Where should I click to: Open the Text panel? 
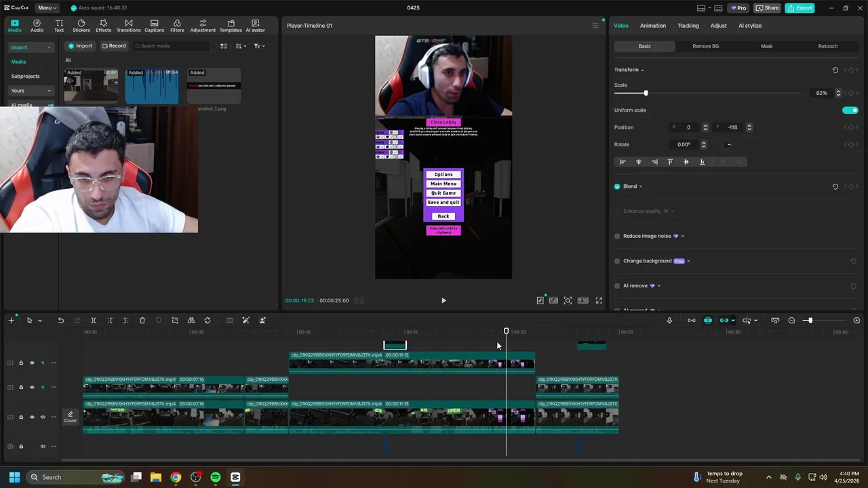[x=59, y=26]
